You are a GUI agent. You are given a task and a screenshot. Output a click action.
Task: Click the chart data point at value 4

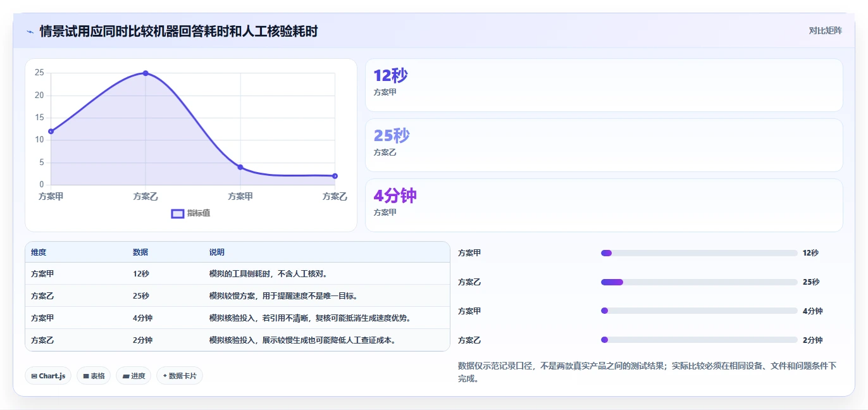(x=240, y=167)
